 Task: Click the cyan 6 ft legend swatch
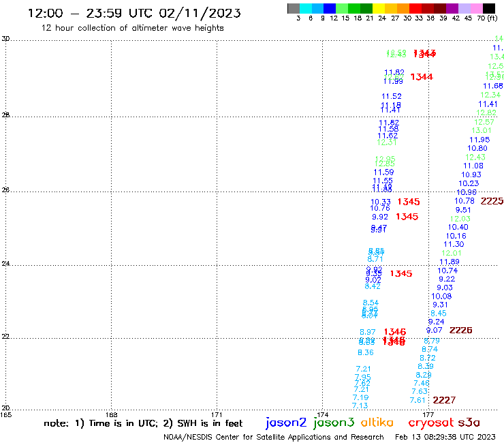coord(306,8)
